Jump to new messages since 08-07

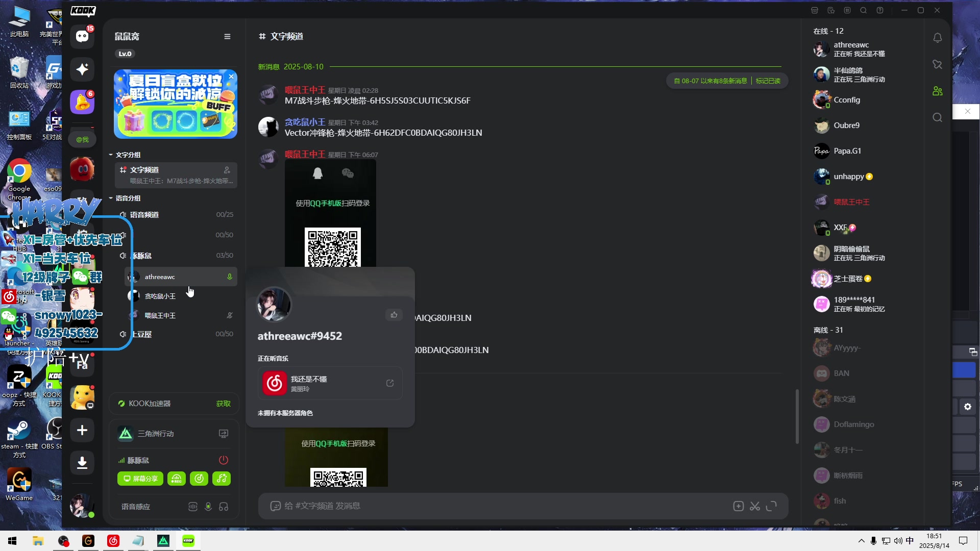[x=710, y=81]
